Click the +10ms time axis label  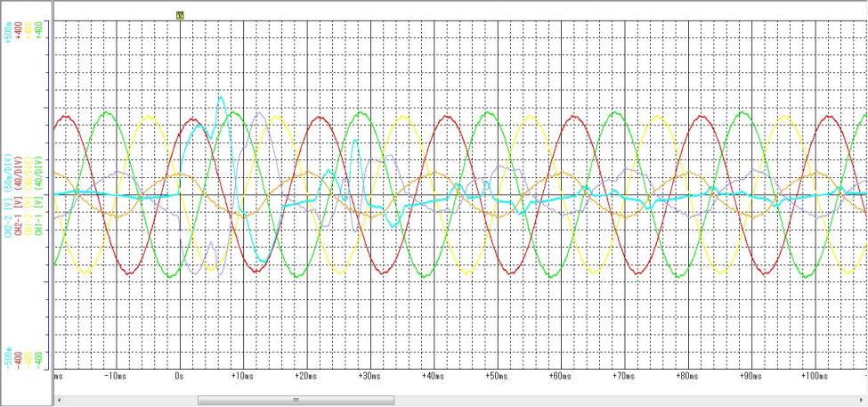click(242, 376)
